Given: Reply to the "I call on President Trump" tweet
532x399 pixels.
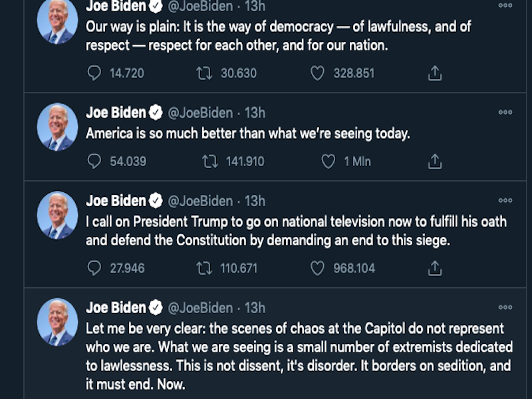Looking at the screenshot, I should click(94, 268).
